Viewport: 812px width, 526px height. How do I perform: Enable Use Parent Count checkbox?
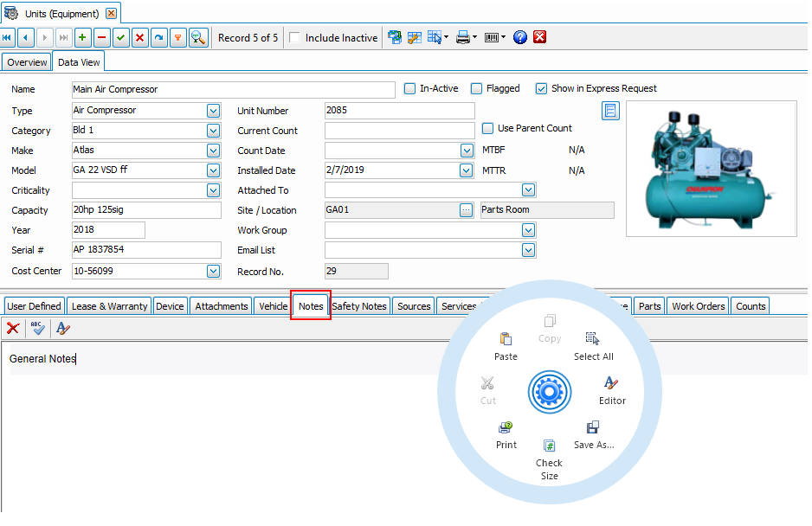[x=487, y=128]
